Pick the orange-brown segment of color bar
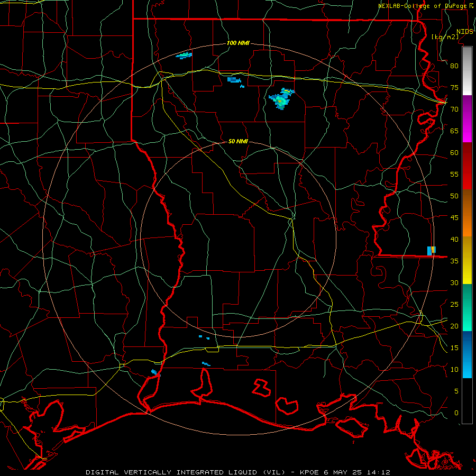 coord(467,213)
